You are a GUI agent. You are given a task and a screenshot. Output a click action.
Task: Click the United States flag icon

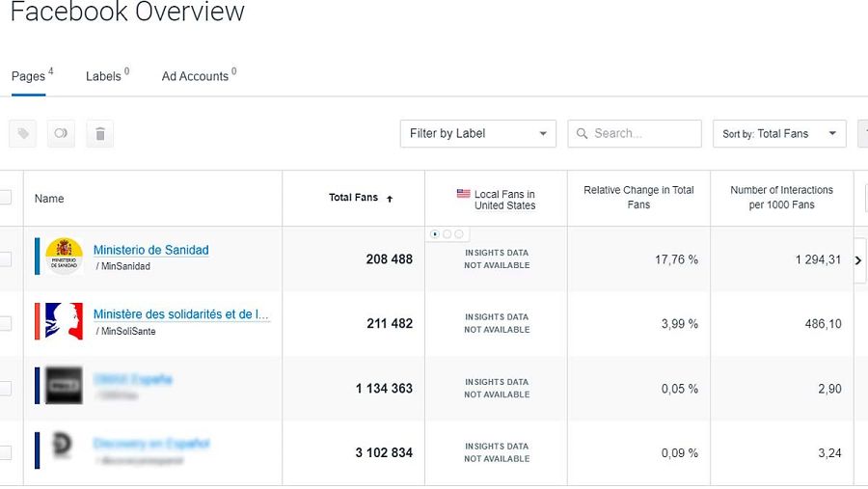(464, 194)
